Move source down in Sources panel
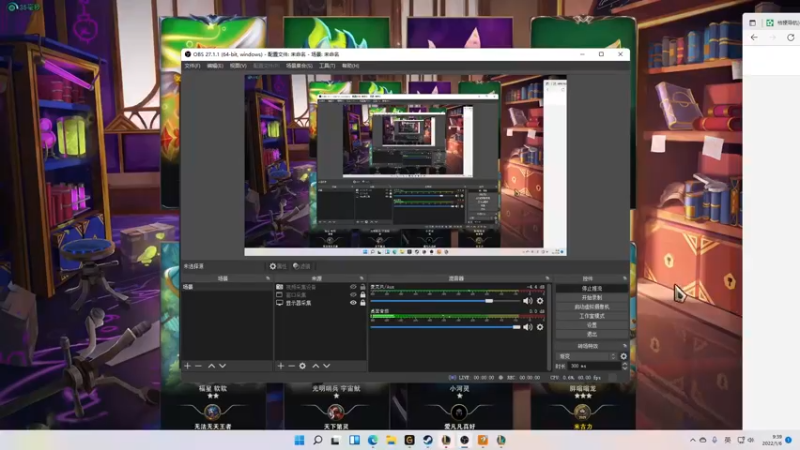Screen dimensions: 800x450 [x=327, y=366]
